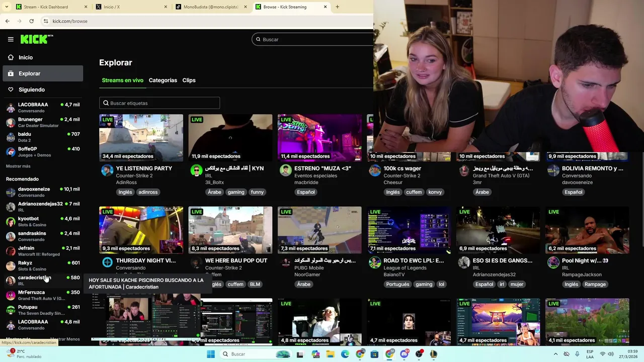
Task: Open the Kick hamburger menu
Action: coord(11,39)
